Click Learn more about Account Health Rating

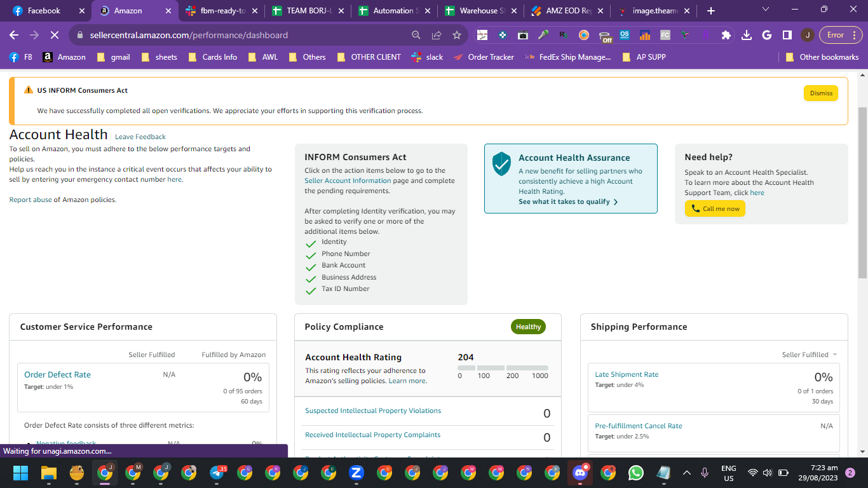[x=407, y=381]
